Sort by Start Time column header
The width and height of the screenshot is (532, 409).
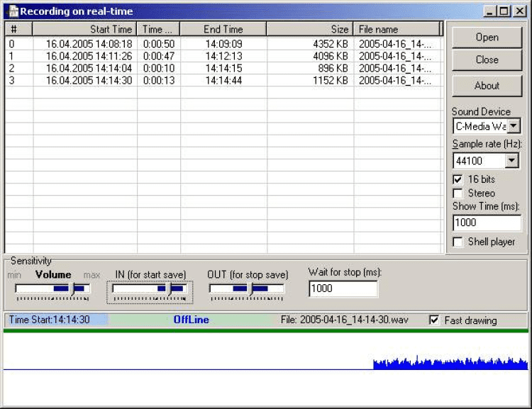coord(84,29)
